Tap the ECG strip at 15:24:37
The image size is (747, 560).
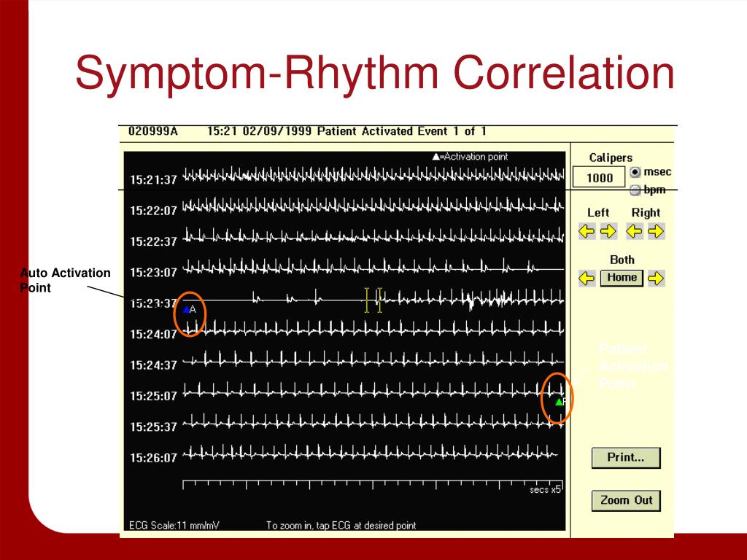[373, 359]
